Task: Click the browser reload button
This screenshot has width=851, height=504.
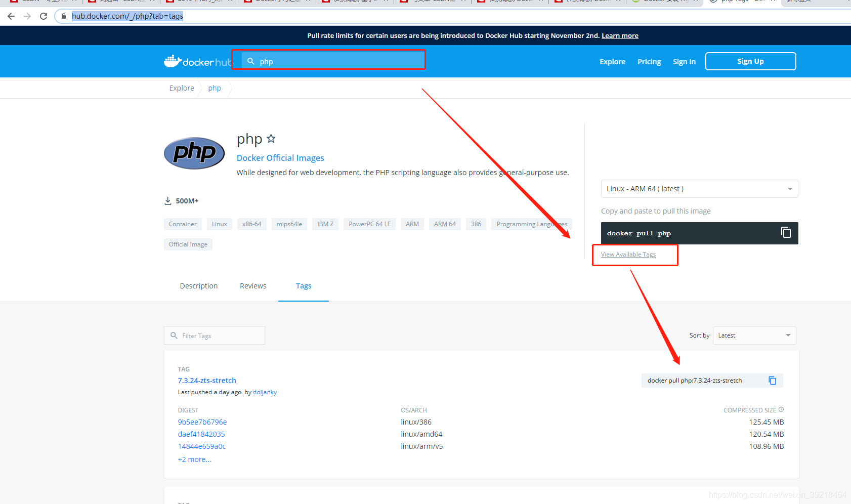Action: [44, 16]
